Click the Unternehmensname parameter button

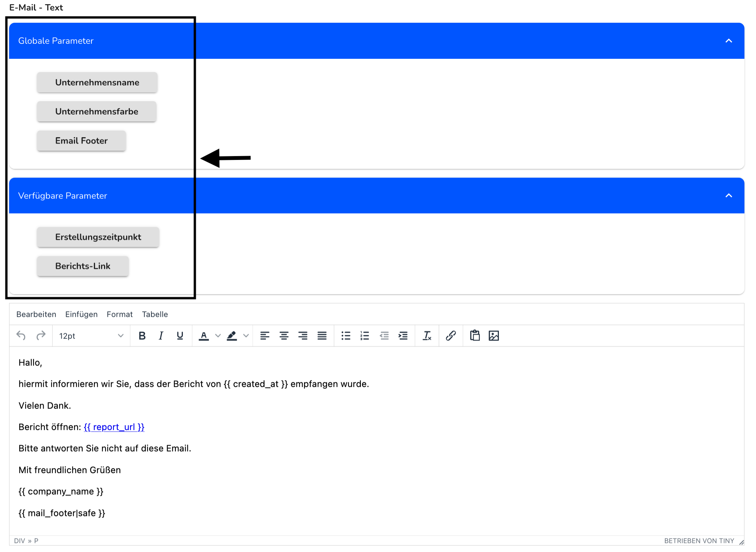point(97,82)
